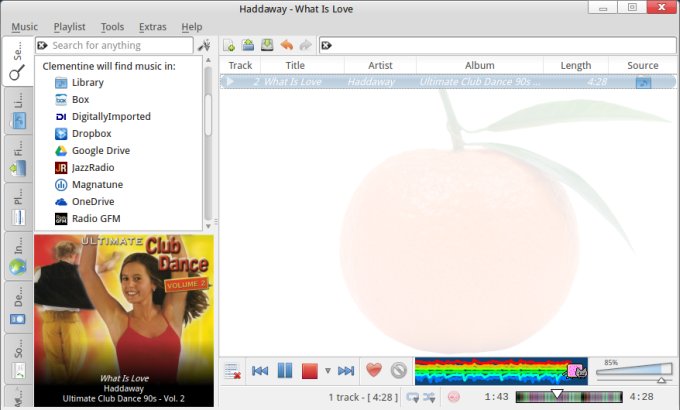Click the 1:43 elapsed time label

(x=496, y=397)
